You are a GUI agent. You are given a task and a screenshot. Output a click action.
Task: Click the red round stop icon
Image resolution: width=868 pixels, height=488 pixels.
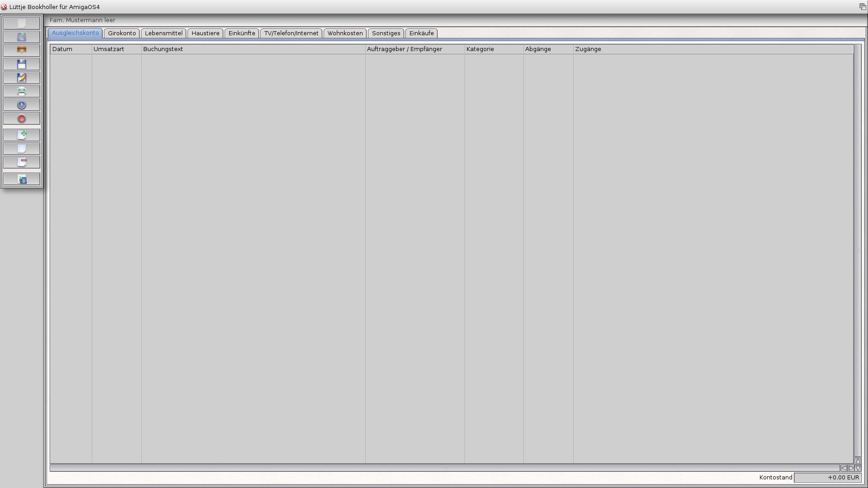(21, 119)
